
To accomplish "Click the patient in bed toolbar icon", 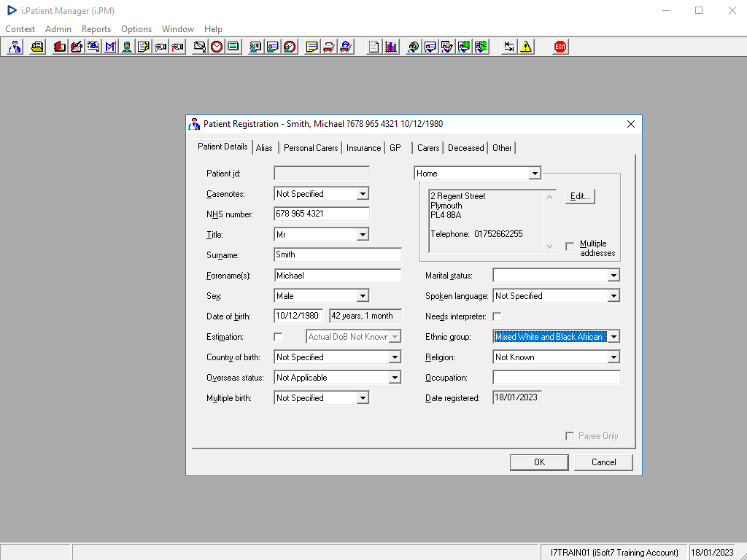I will coord(345,47).
